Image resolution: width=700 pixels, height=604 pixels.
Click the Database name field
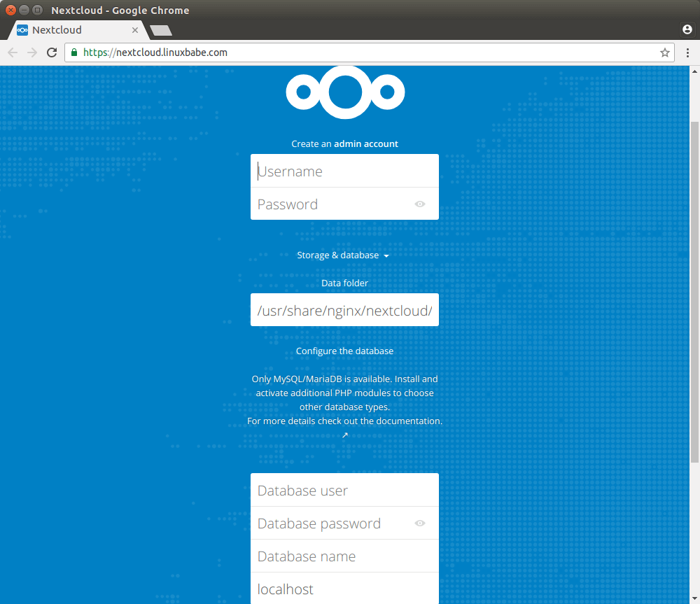[x=344, y=556]
